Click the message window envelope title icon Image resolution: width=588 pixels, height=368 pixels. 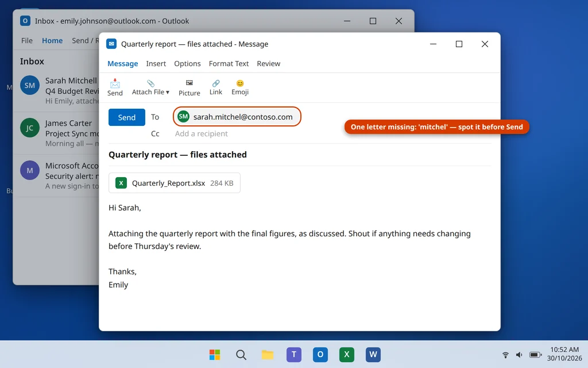click(111, 44)
